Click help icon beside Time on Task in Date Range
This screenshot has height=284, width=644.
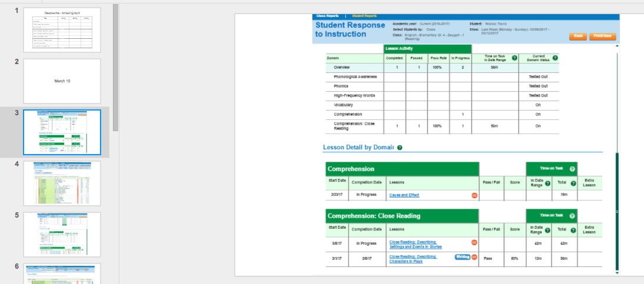pos(515,58)
